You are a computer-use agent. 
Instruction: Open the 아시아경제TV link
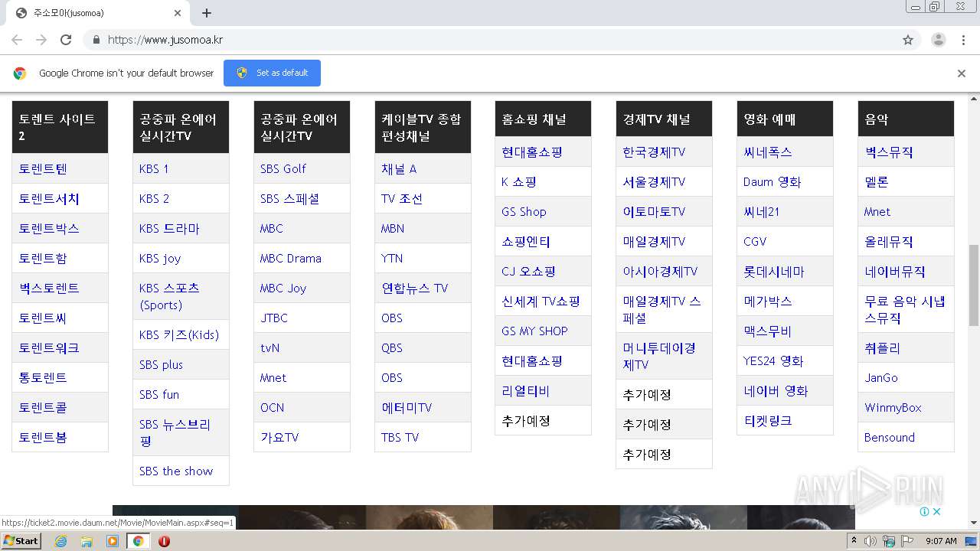point(660,271)
